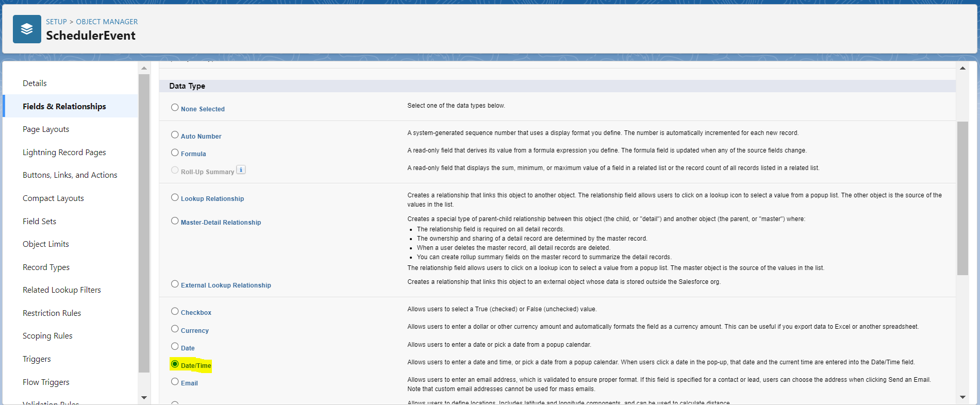Select the Auto Number radio button
Image resolution: width=980 pixels, height=405 pixels.
(175, 135)
